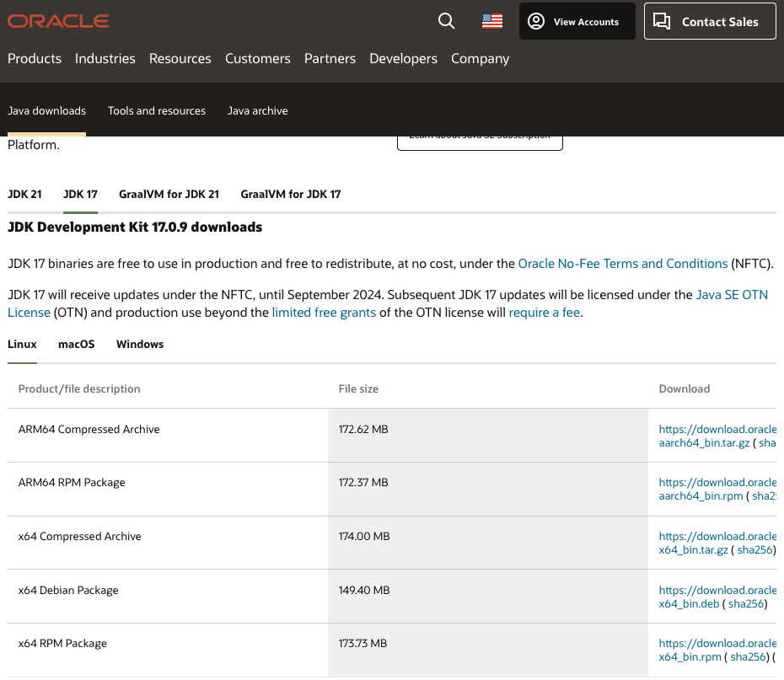Viewport: 784px width, 680px height.
Task: Download x64 Compressed Archive x64_bin.tar.gz link
Action: coord(693,549)
